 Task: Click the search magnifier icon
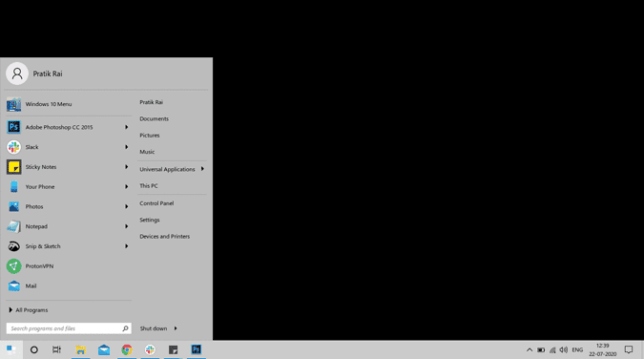[x=125, y=328]
